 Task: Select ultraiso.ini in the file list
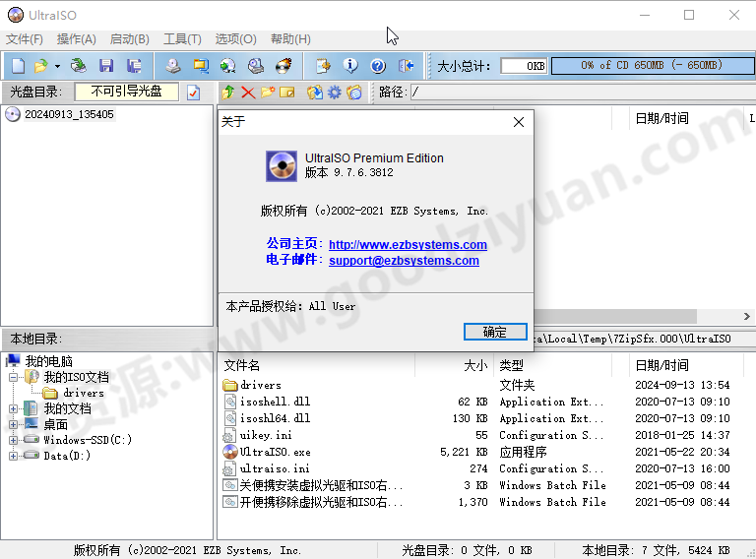pos(275,468)
